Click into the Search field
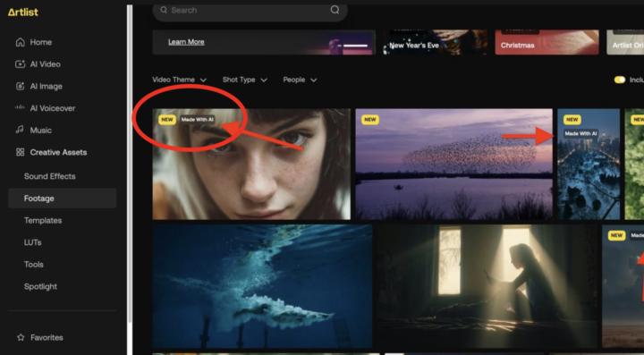Viewport: 644px width, 355px height. pyautogui.click(x=250, y=10)
